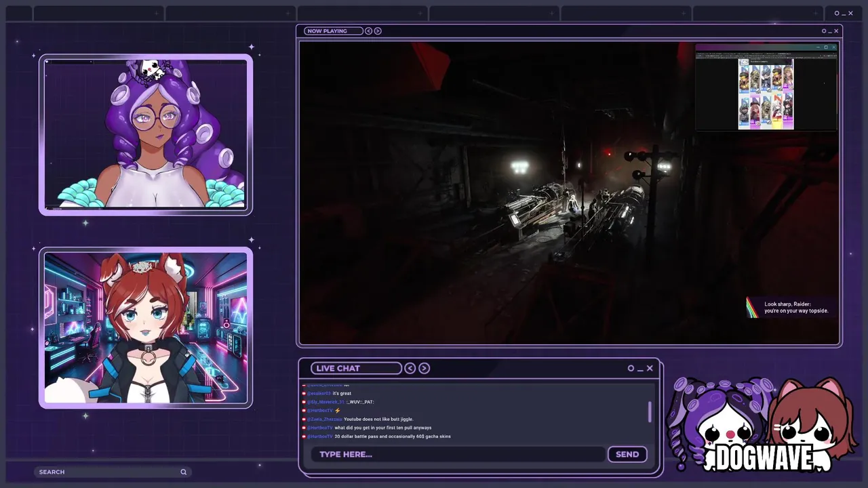Click the live chat scrollbar
Image resolution: width=868 pixels, height=488 pixels.
tap(650, 411)
